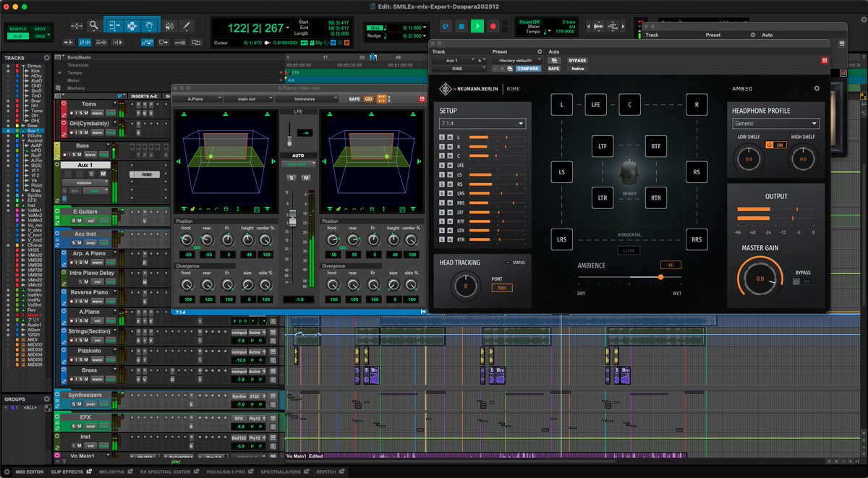Click the Tracks list options circle icon
Screen dimensions: 868x478
[x=48, y=58]
